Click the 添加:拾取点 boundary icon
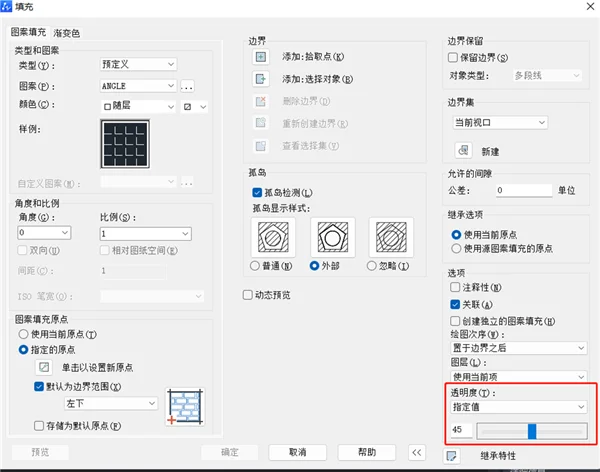Screen dimensions: 600x472 pos(261,57)
